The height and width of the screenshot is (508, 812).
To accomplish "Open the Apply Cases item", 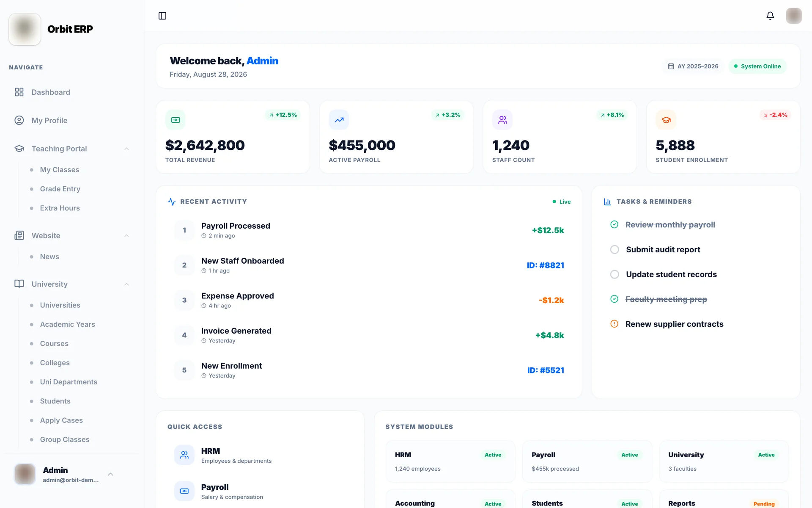I will pos(61,420).
